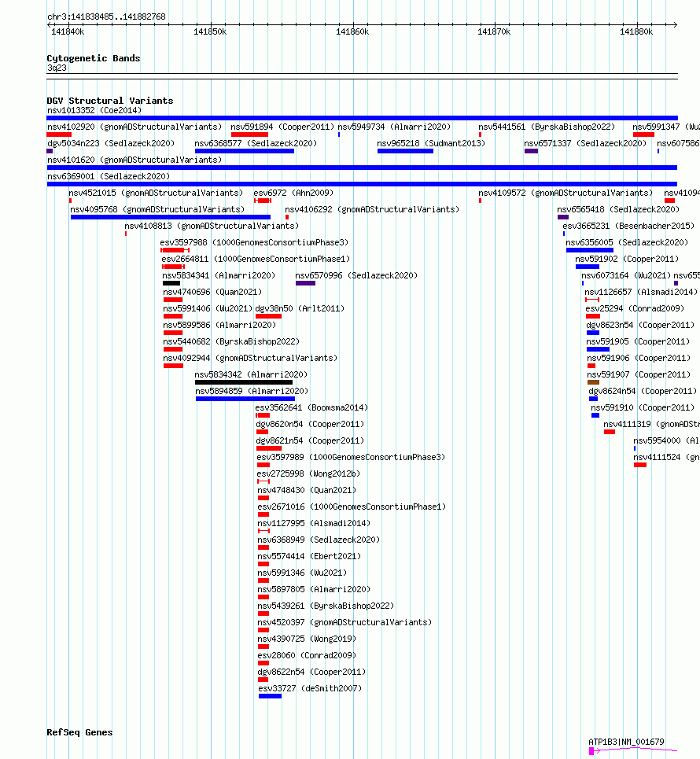Select nsv4390725 (Wong2019) label
This screenshot has height=759, width=700.
point(307,639)
